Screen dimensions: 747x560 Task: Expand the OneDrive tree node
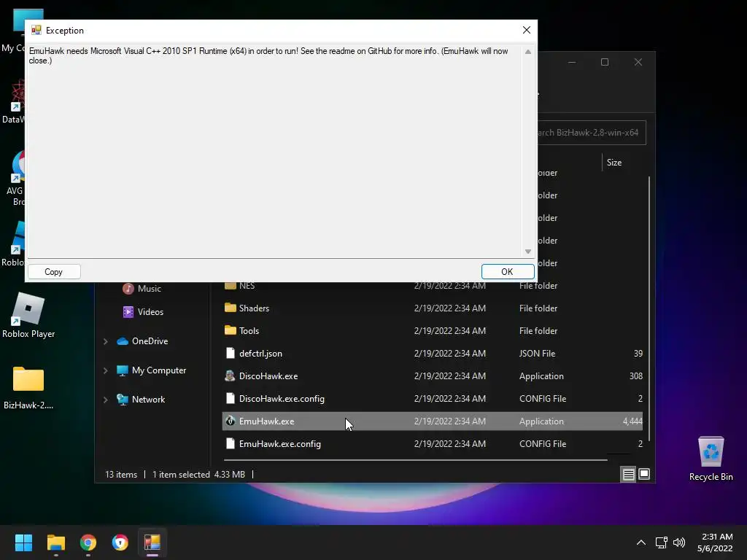point(105,341)
